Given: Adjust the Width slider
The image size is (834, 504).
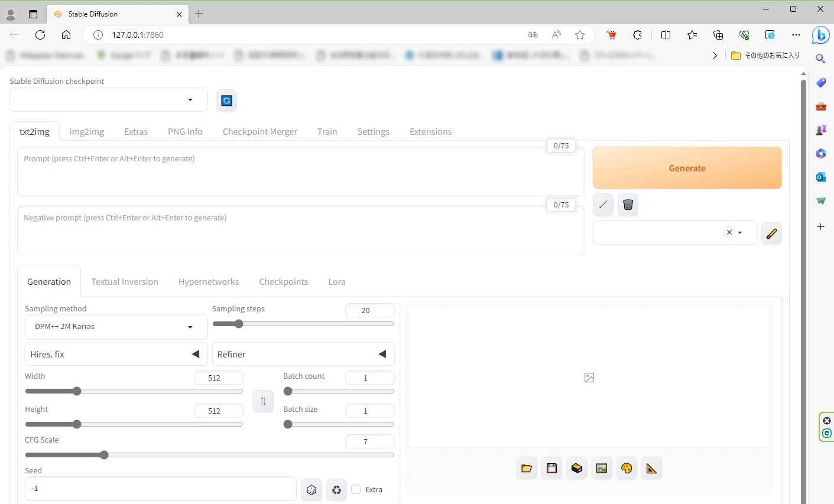Looking at the screenshot, I should [x=134, y=391].
